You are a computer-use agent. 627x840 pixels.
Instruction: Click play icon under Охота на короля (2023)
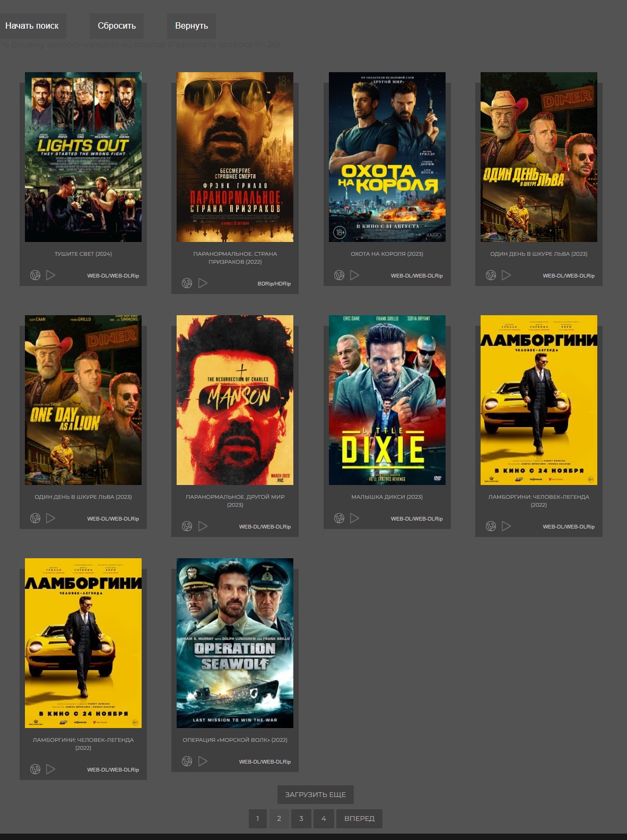pos(355,275)
